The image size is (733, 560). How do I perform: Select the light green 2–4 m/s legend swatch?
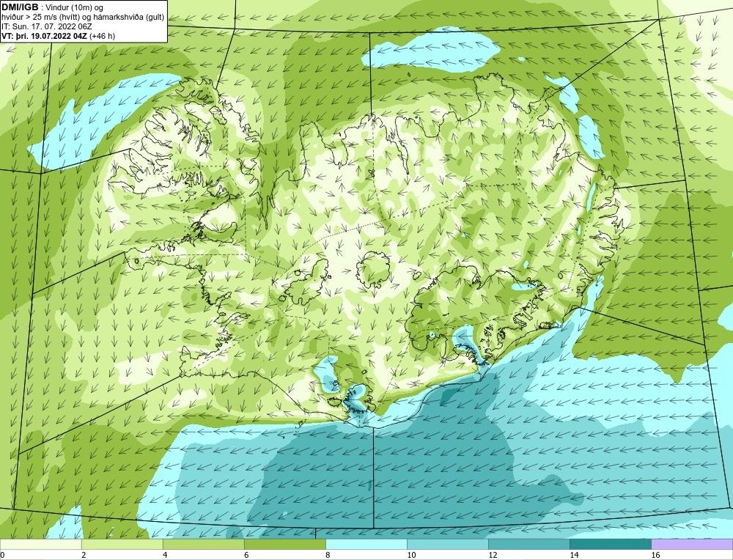click(x=122, y=544)
